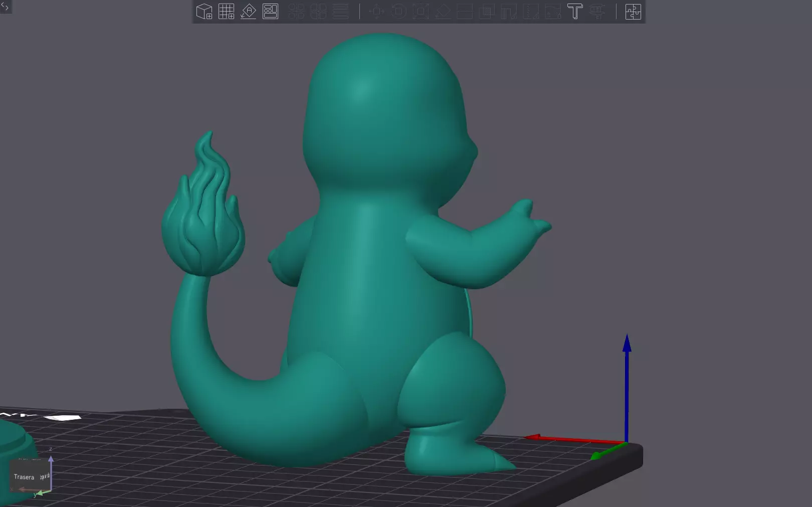Run the Auto orient tool
812x507 pixels.
248,11
